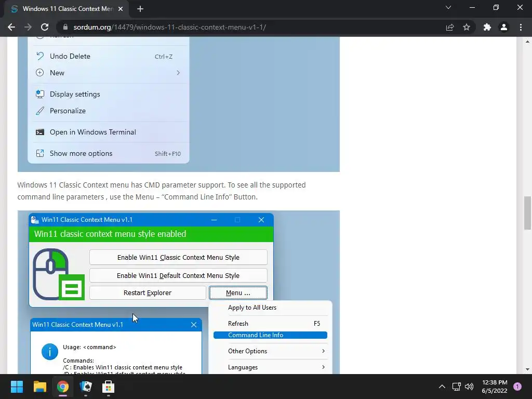The width and height of the screenshot is (532, 399).
Task: Open Windows Start menu
Action: pos(17,387)
